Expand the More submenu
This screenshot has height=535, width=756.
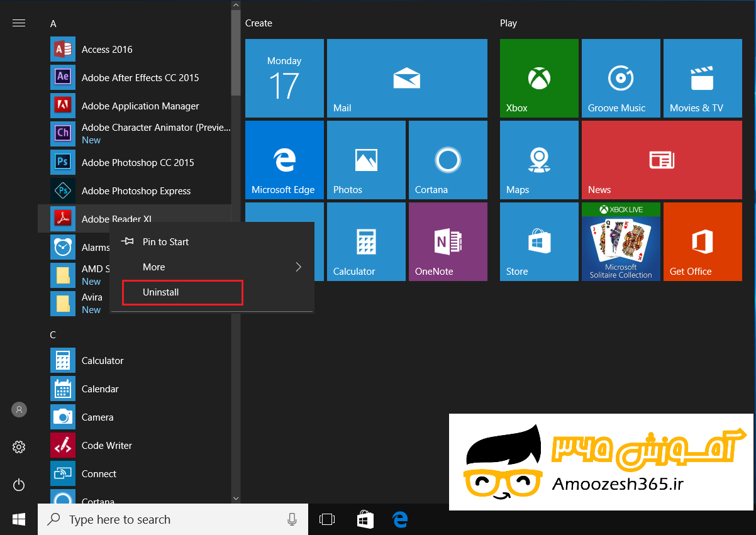(212, 267)
